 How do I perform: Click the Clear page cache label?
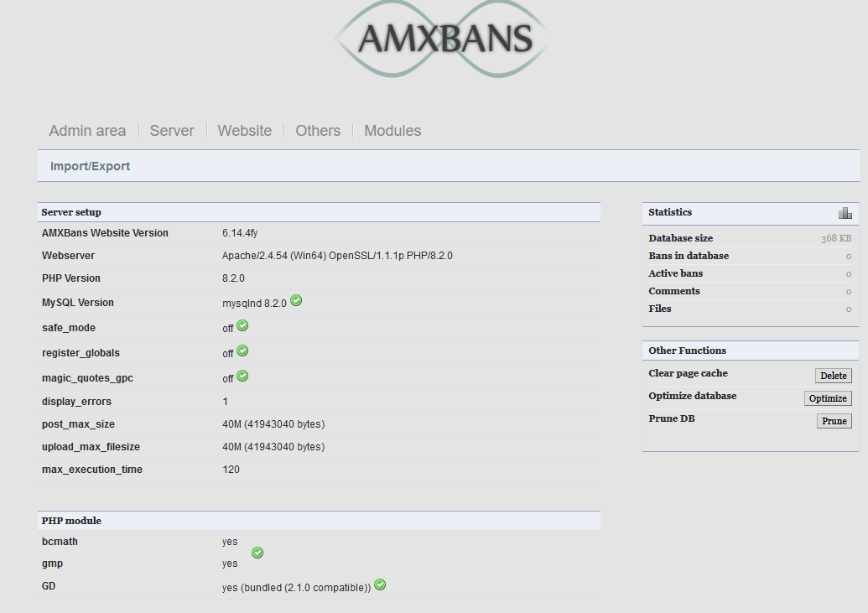688,373
